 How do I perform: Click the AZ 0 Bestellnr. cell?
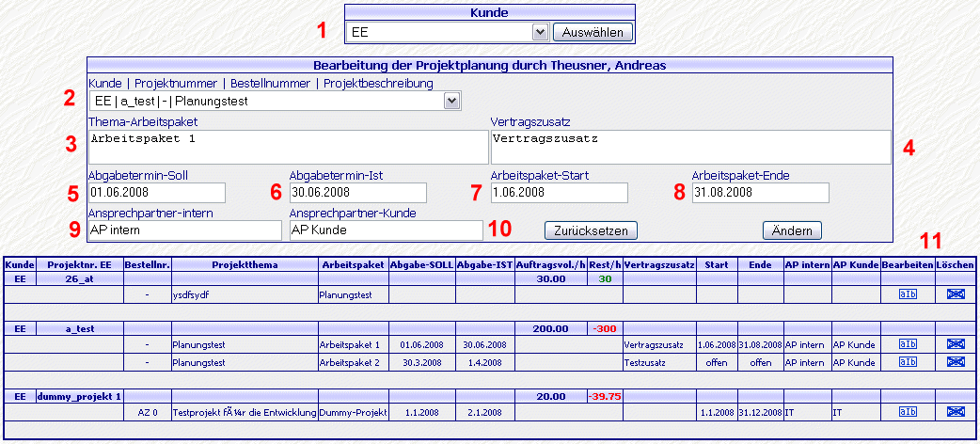click(148, 412)
